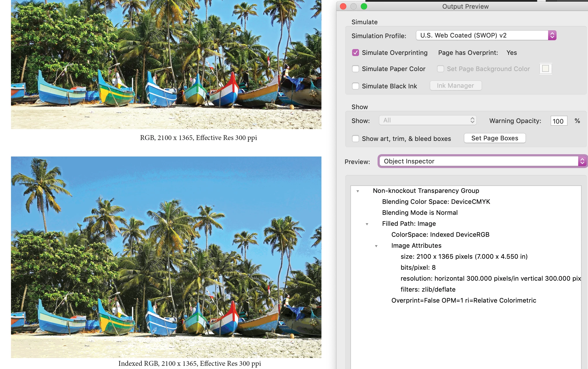Click the page background color swatch
The width and height of the screenshot is (588, 369).
point(546,69)
